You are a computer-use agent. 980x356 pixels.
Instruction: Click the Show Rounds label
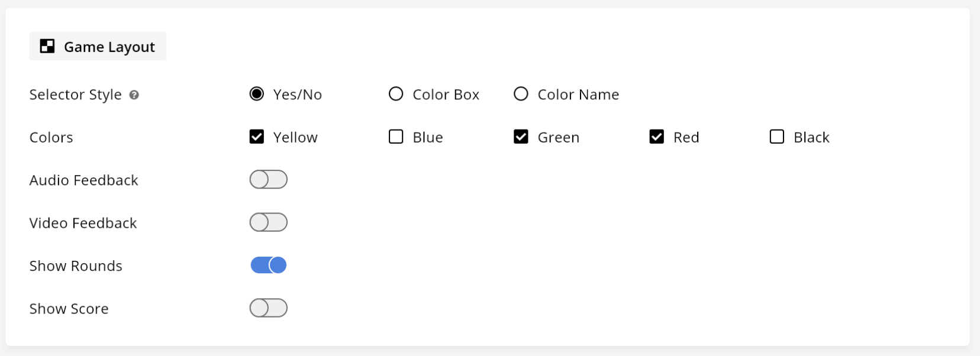(76, 266)
